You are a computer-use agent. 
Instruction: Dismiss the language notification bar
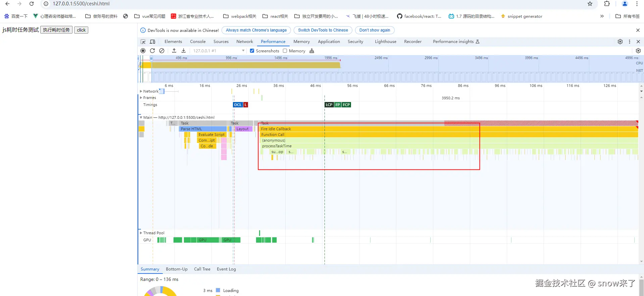(x=638, y=30)
